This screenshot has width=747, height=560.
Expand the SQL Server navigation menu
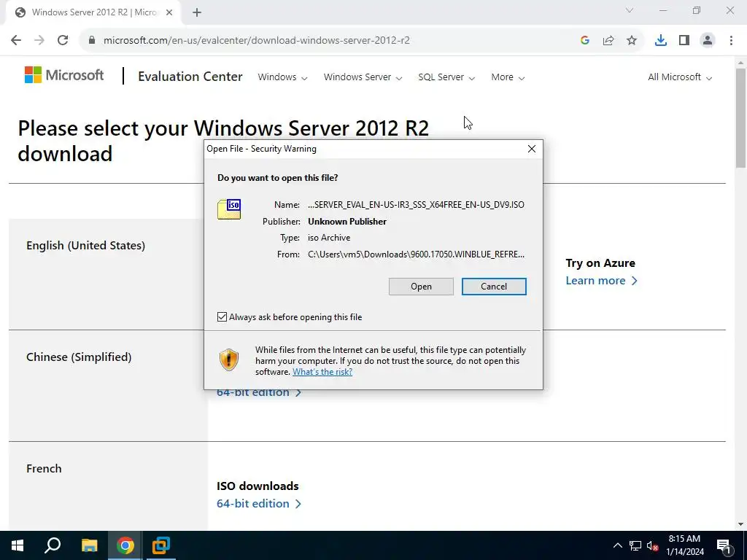446,77
